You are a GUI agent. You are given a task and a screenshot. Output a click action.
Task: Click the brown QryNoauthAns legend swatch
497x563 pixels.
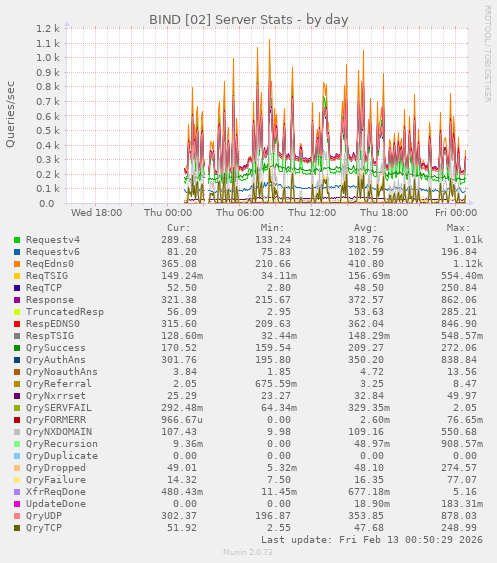tap(17, 372)
